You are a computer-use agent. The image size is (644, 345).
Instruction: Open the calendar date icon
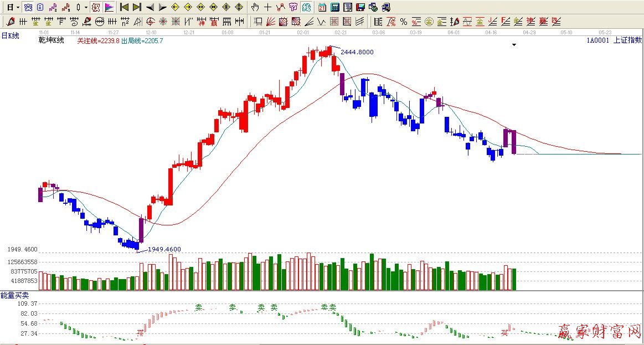322,7
